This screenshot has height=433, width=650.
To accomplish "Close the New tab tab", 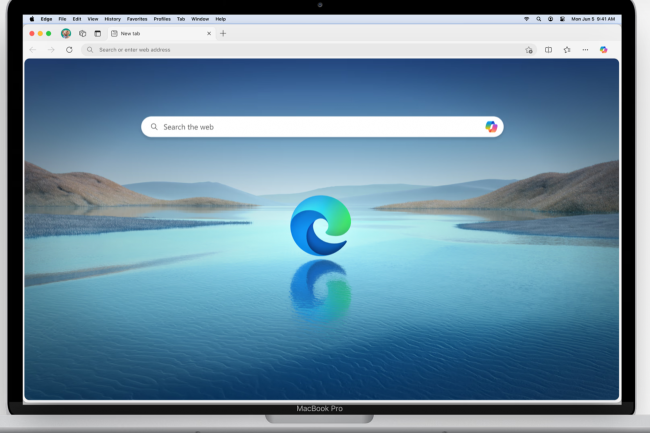I will (209, 33).
